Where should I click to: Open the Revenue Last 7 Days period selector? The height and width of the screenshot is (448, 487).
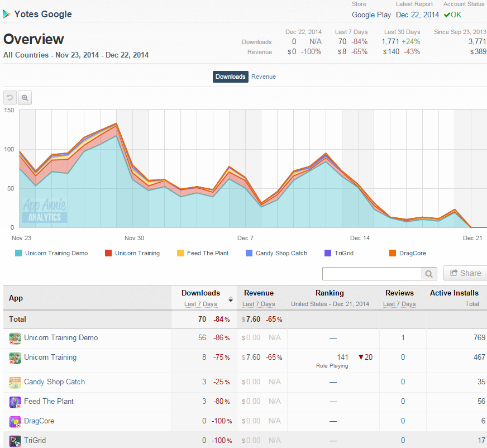point(259,304)
